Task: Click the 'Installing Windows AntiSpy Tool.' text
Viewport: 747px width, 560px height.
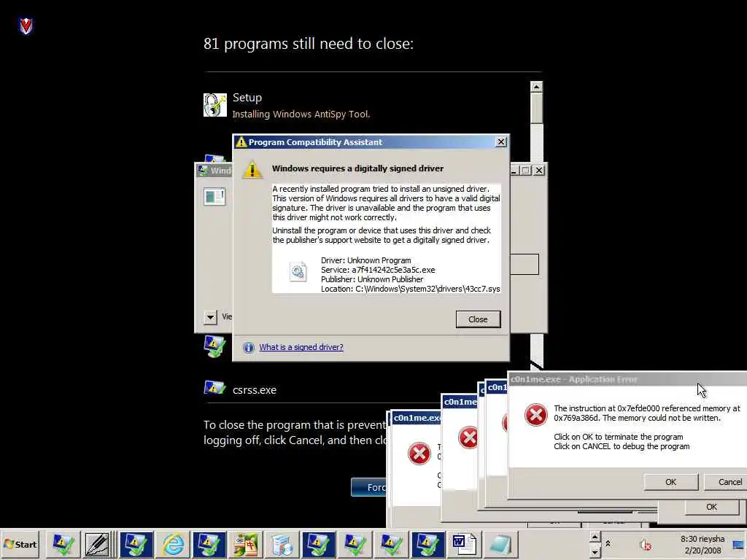Action: 301,114
